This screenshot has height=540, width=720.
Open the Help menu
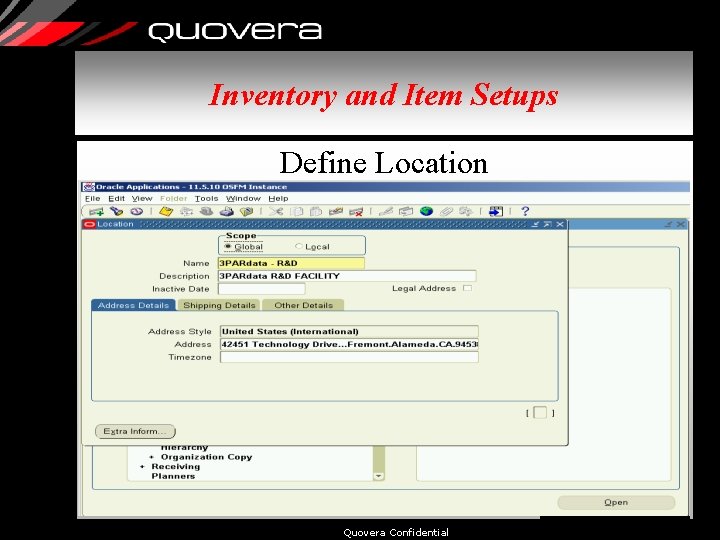click(x=278, y=198)
